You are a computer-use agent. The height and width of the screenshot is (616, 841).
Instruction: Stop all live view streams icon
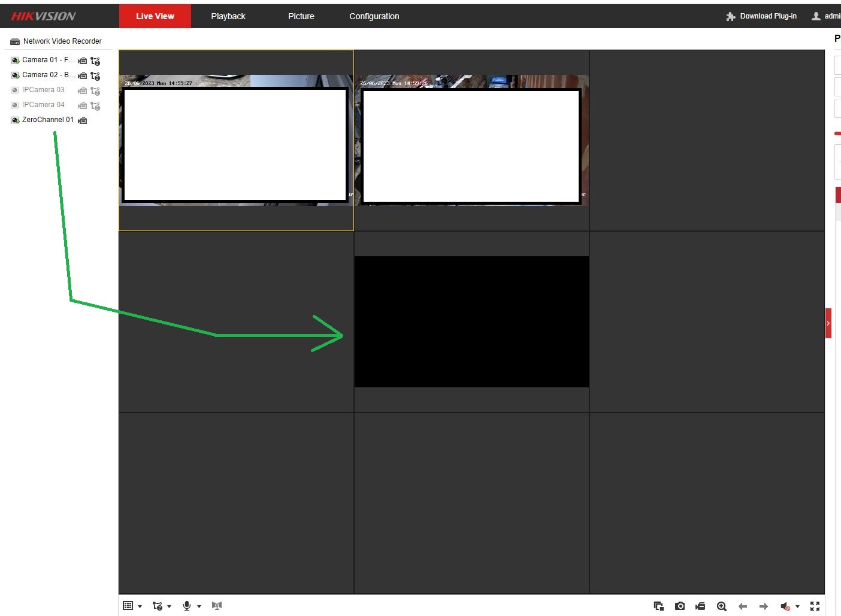point(659,606)
